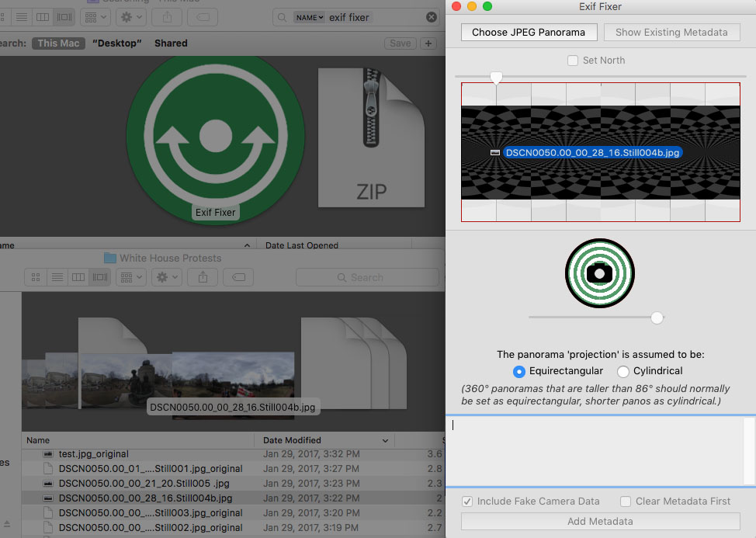This screenshot has height=538, width=756.
Task: Click the Choose JPEG Panorama button
Action: click(x=529, y=33)
